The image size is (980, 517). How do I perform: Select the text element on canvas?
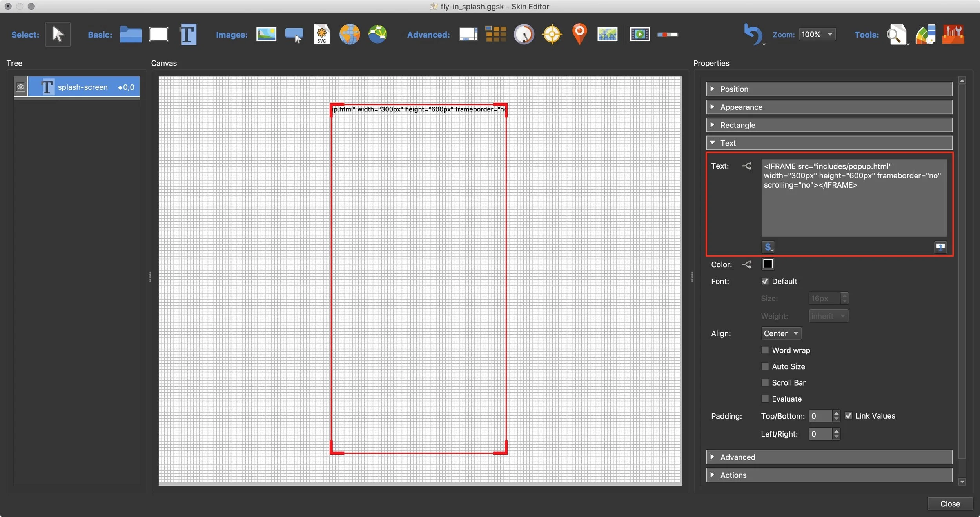pos(419,279)
